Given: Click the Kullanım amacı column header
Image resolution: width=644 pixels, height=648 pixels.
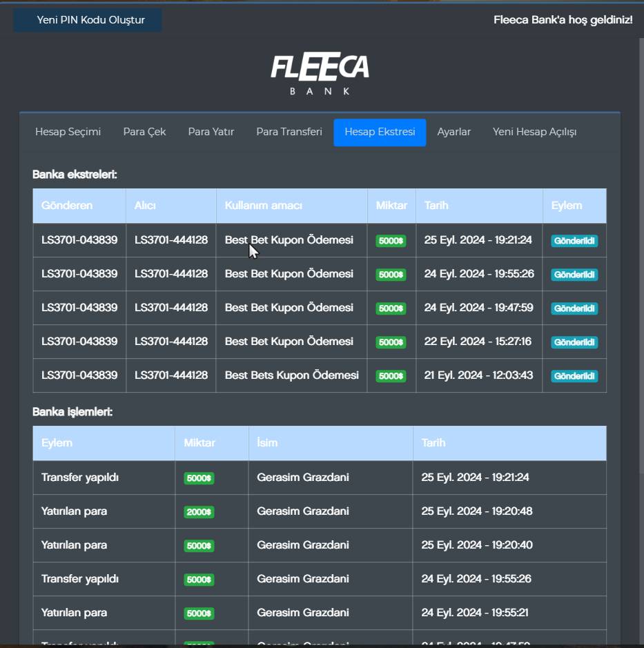Looking at the screenshot, I should click(x=263, y=206).
